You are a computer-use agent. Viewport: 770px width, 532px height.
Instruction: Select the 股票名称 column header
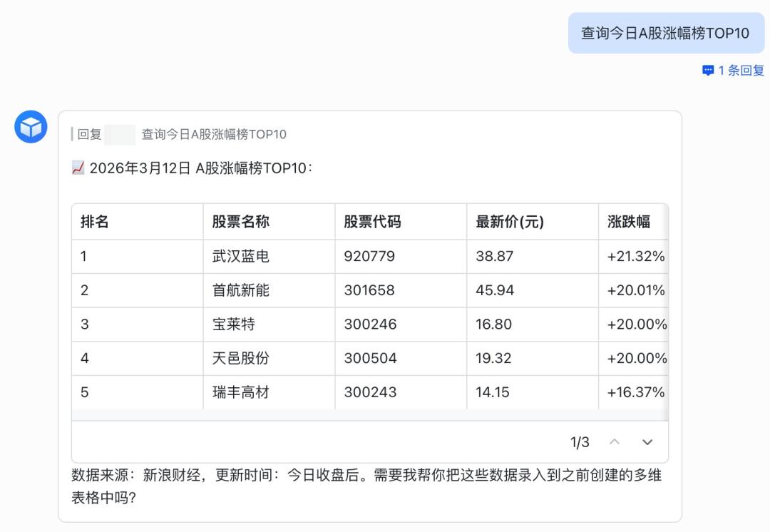click(x=241, y=222)
